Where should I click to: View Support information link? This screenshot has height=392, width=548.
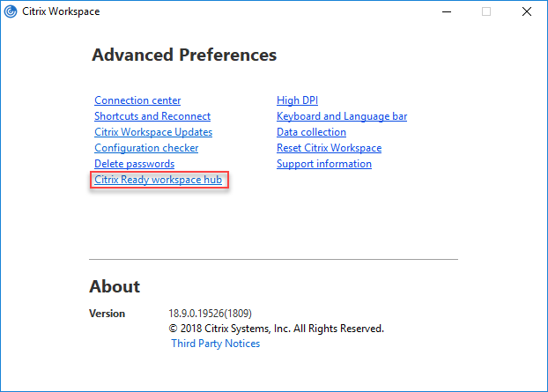pos(324,164)
